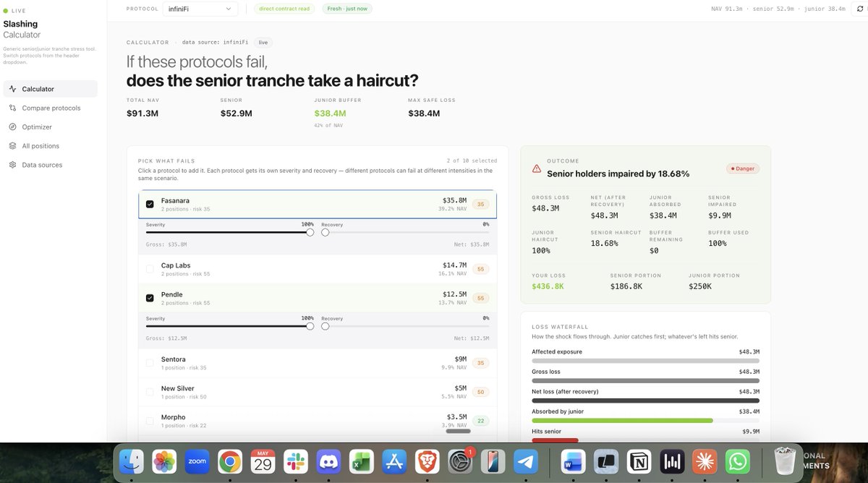The image size is (868, 483).
Task: Click the Optimizer compass icon
Action: [x=13, y=127]
